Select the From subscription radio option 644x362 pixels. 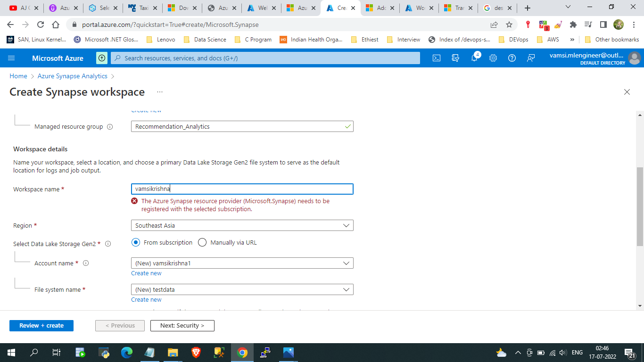136,242
